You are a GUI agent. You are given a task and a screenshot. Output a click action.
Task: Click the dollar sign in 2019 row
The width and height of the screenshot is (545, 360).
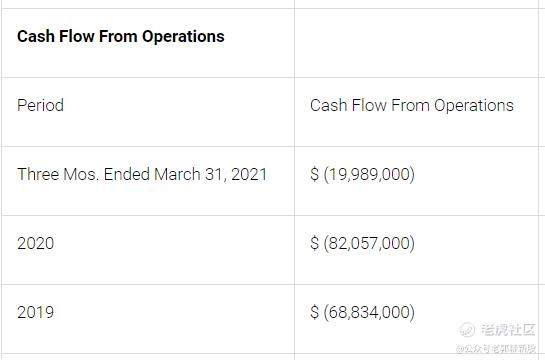click(314, 312)
